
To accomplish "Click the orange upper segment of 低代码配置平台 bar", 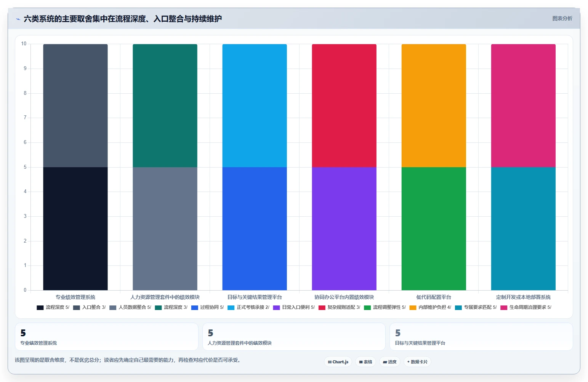I will (x=434, y=105).
